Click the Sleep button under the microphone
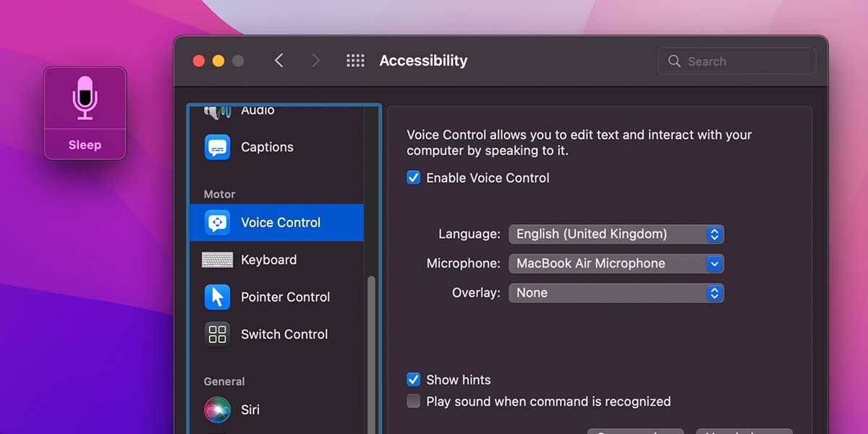This screenshot has height=434, width=868. [85, 145]
